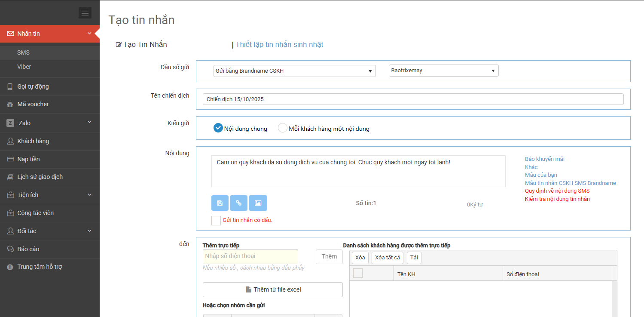Viewport: 644px width, 317px height.
Task: Click the Nhập số điện thoại input field
Action: click(250, 257)
